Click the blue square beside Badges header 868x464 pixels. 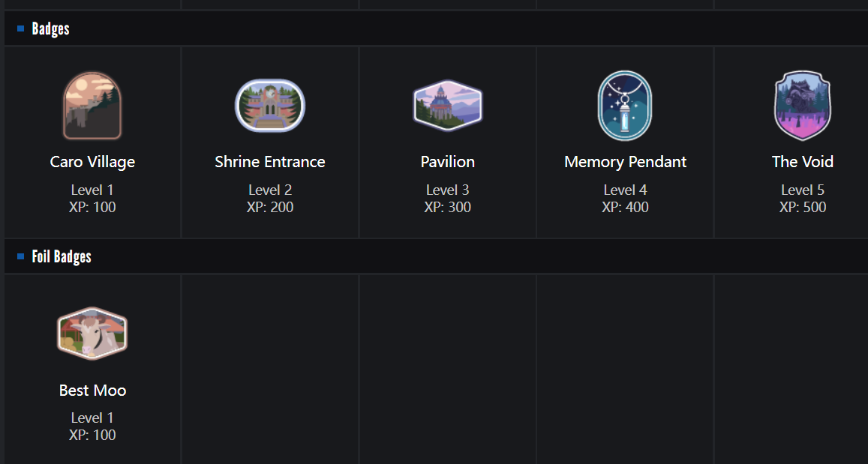tap(21, 28)
